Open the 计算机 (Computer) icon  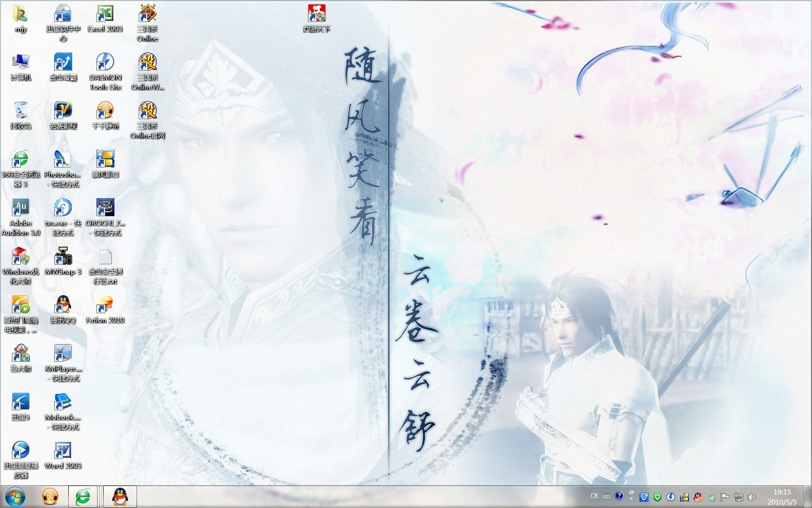click(20, 68)
